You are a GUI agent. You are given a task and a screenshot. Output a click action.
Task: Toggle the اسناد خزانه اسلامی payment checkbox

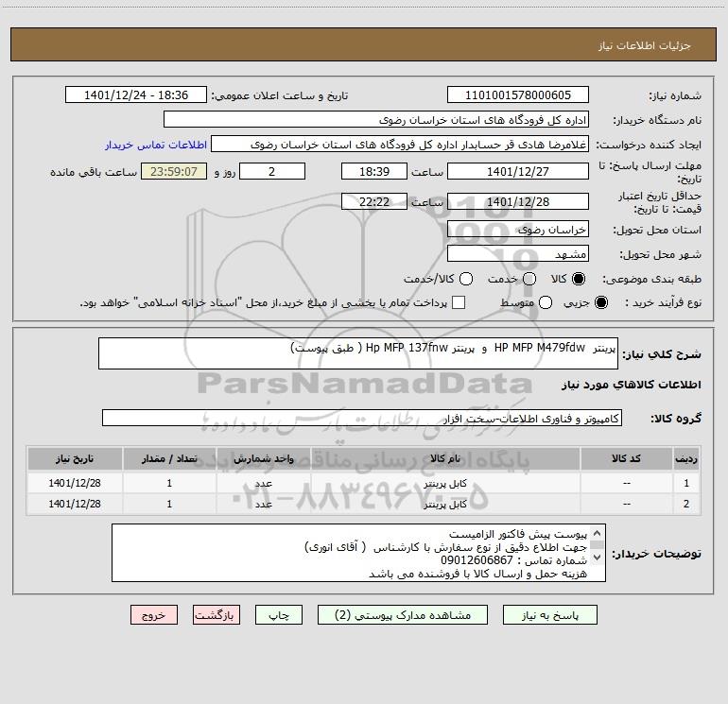(x=459, y=302)
